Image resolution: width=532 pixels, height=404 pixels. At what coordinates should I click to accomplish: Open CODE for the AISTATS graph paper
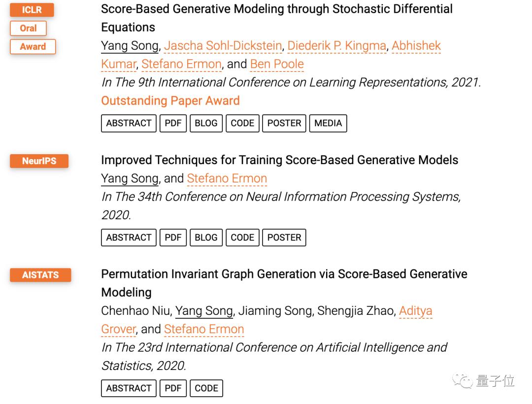coord(206,388)
